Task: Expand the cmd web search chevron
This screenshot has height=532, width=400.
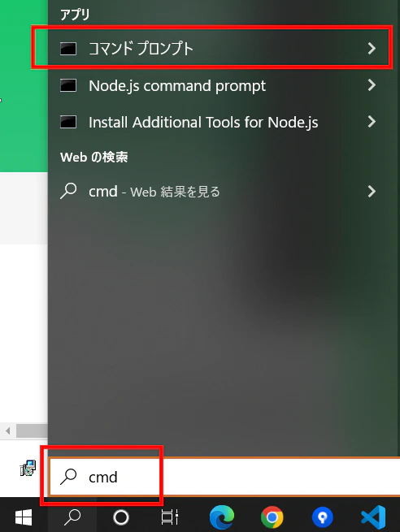Action: tap(372, 192)
